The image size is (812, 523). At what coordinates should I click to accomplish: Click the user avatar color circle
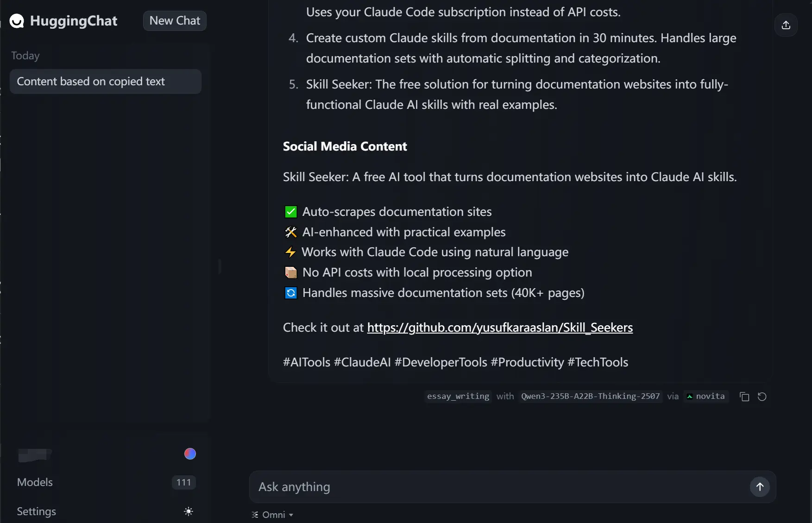(189, 454)
